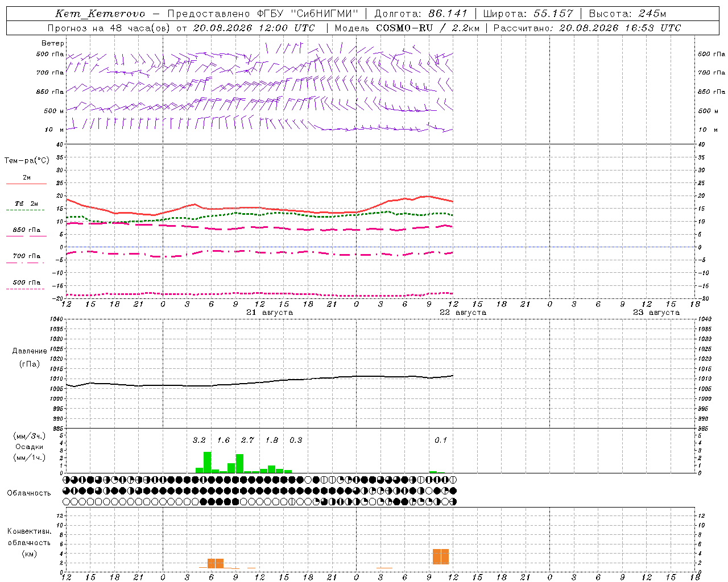The image size is (728, 582).
Task: Click the Осадки precipitation label
Action: click(29, 447)
